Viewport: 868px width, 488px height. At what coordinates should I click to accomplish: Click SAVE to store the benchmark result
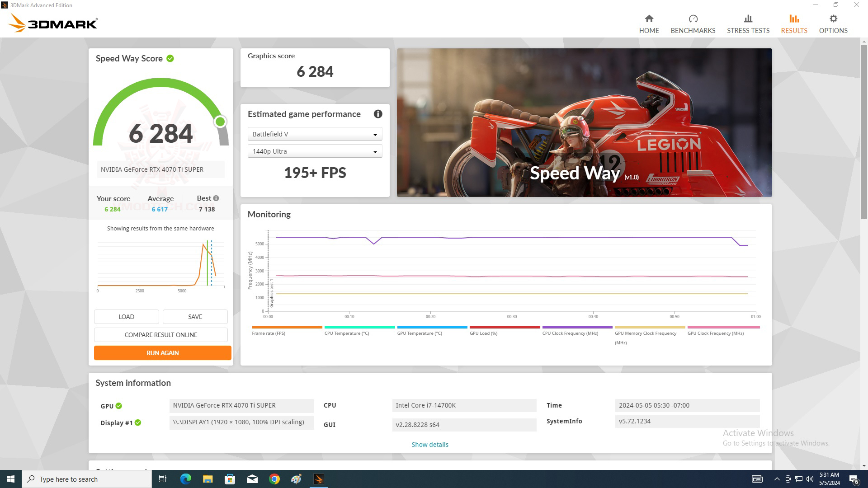click(195, 316)
